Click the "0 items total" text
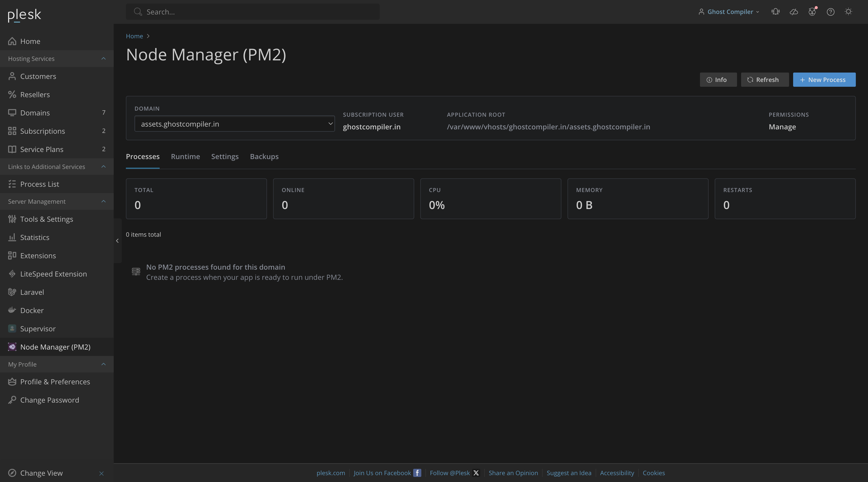Screen dimensions: 868x482 click(143, 234)
